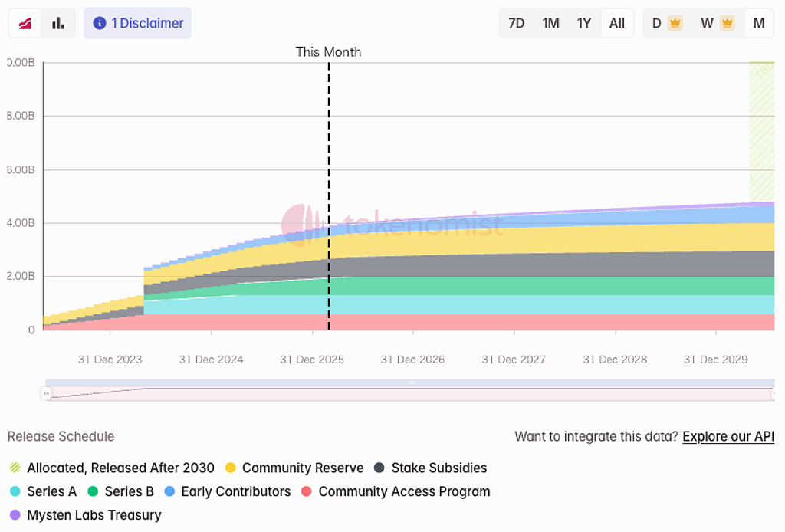Toggle the Stake Subsidies legend series
This screenshot has height=532, width=785.
pos(430,468)
